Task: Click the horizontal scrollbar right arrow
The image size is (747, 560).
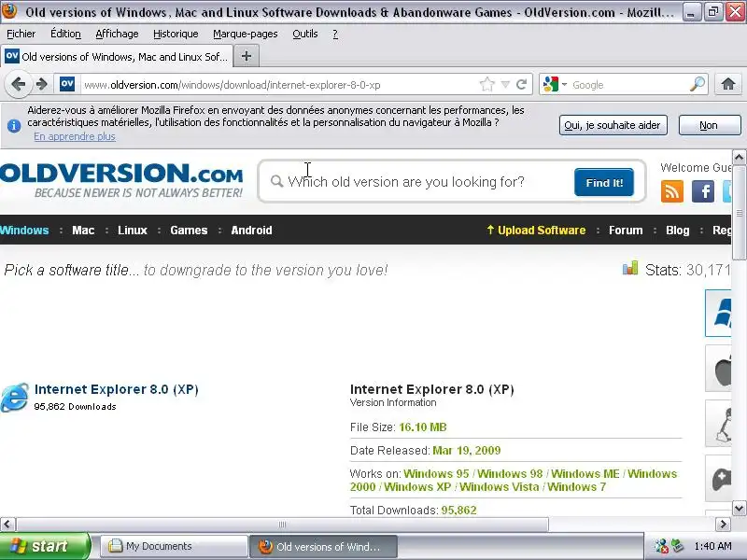Action: coord(723,525)
